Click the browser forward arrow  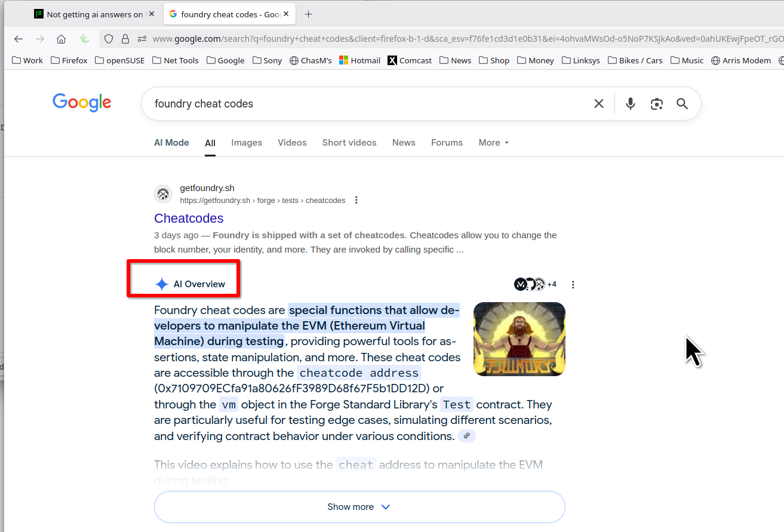point(40,39)
